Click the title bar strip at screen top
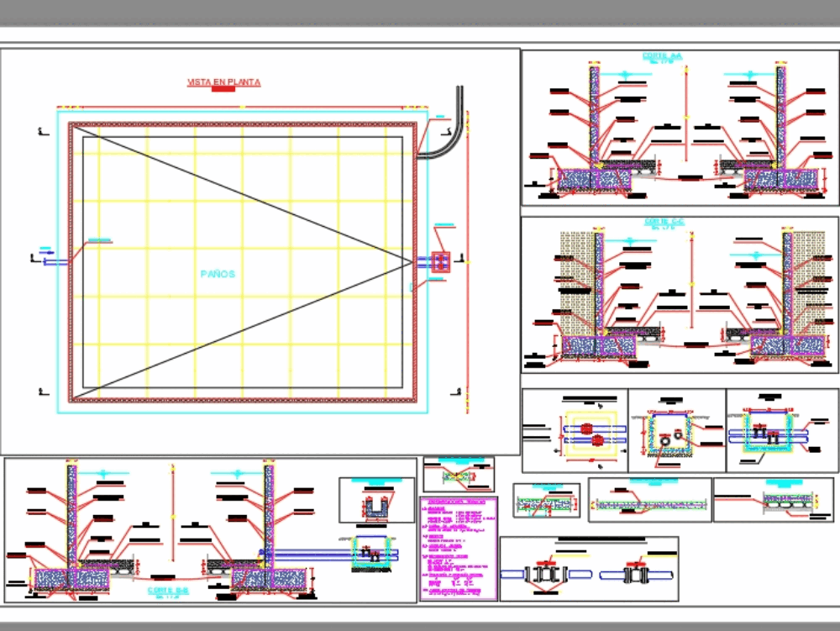Image resolution: width=840 pixels, height=631 pixels. [420, 10]
